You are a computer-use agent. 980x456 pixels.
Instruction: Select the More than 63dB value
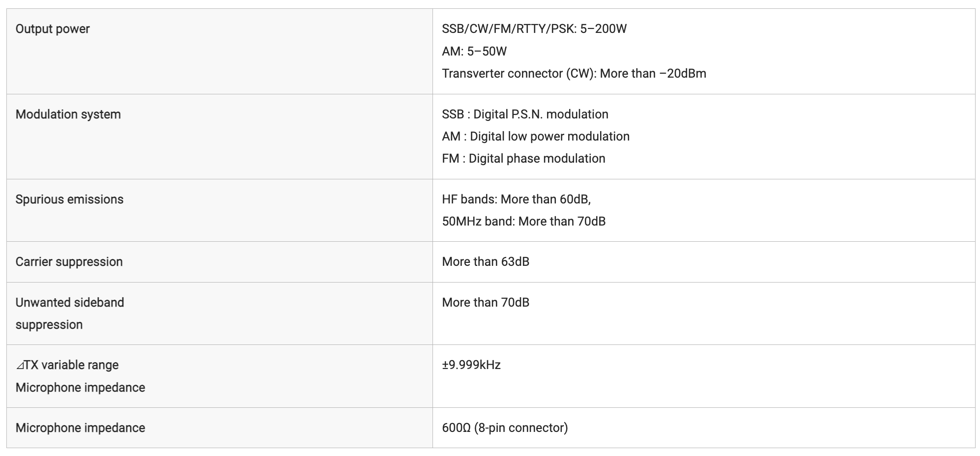click(x=486, y=261)
